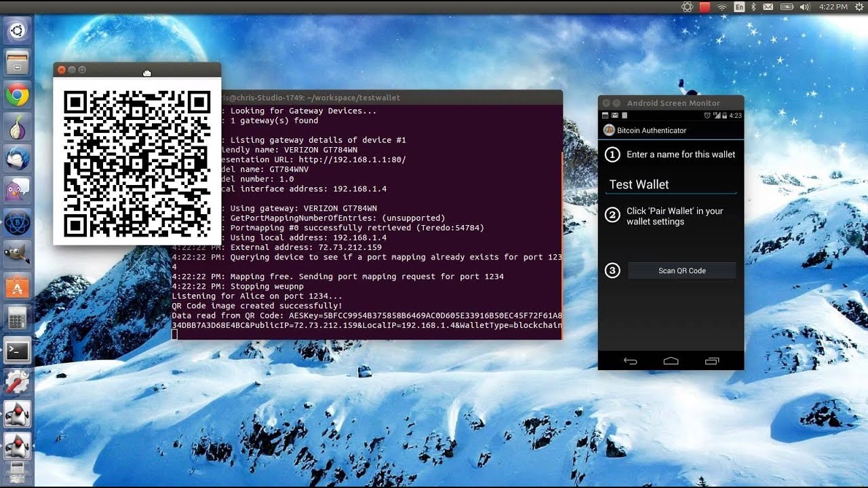Focus the Test Wallet name field
The image size is (868, 488).
click(x=671, y=184)
